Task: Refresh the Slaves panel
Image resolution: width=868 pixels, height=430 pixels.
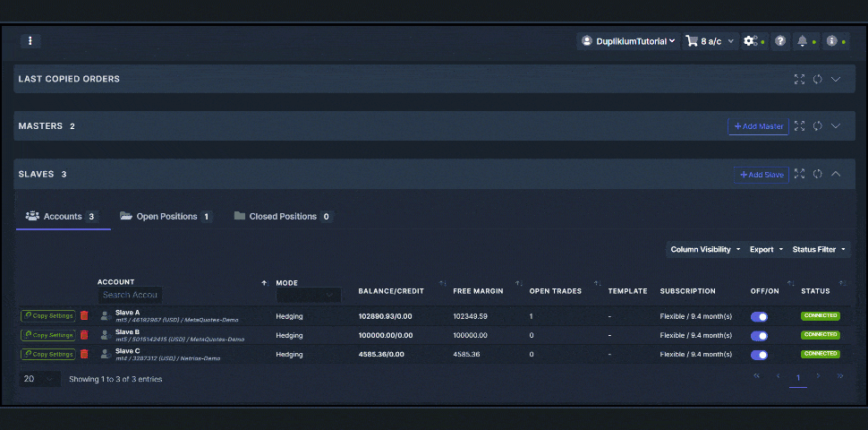Action: pyautogui.click(x=817, y=174)
